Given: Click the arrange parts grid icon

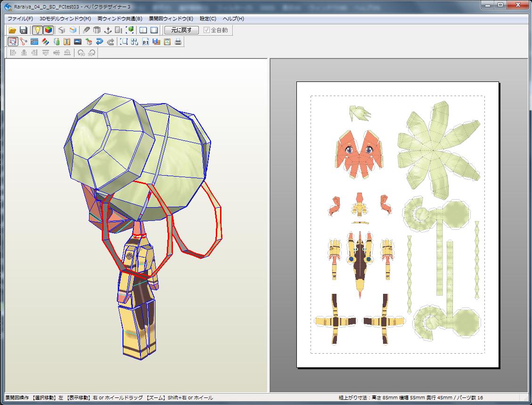Looking at the screenshot, I should click(x=135, y=42).
